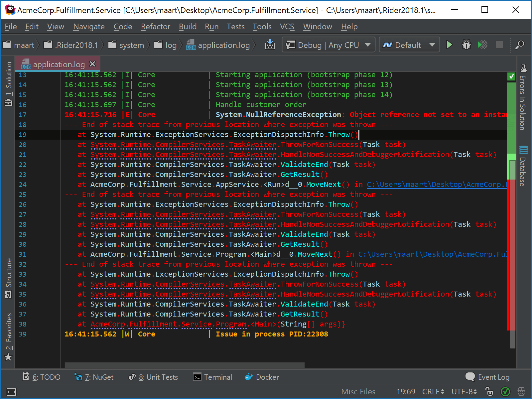Click application.log in the breadcrumb bar
532x399 pixels.
tap(218, 45)
